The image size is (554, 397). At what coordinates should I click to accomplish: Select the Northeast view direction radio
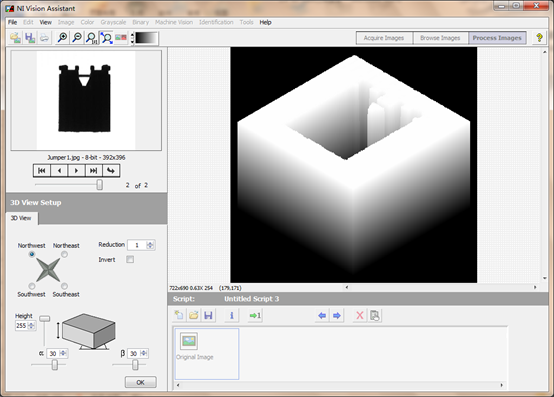tap(64, 254)
